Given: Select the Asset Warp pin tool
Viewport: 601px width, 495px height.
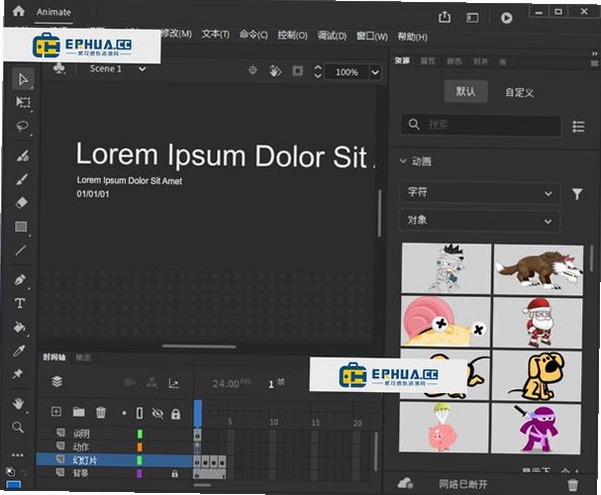Looking at the screenshot, I should point(18,374).
